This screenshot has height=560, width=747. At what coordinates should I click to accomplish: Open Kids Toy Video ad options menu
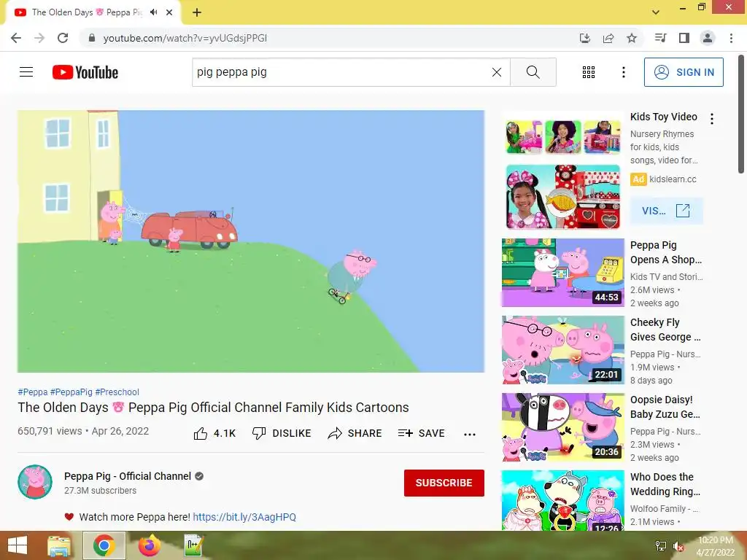pyautogui.click(x=712, y=119)
